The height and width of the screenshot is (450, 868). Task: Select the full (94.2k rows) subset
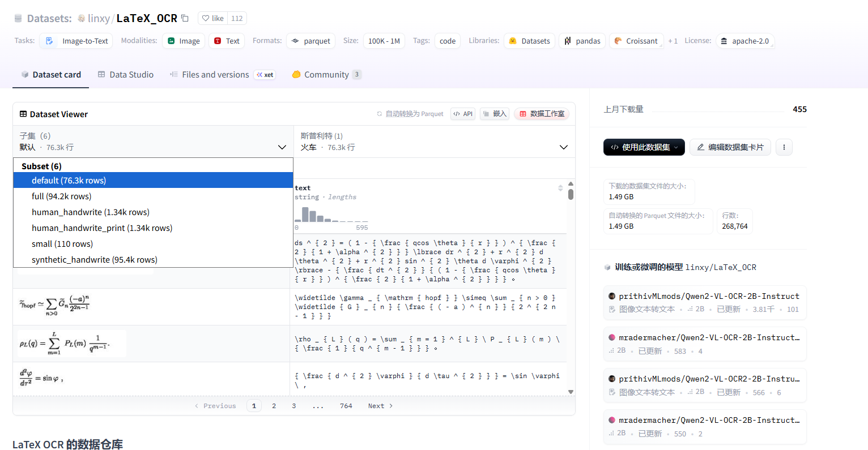click(61, 196)
